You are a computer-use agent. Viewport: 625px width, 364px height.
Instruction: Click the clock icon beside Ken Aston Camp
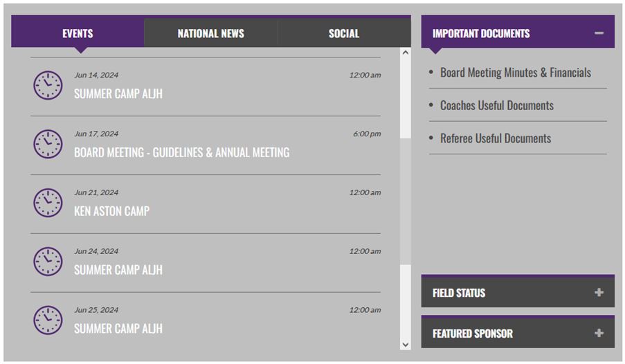tap(48, 203)
